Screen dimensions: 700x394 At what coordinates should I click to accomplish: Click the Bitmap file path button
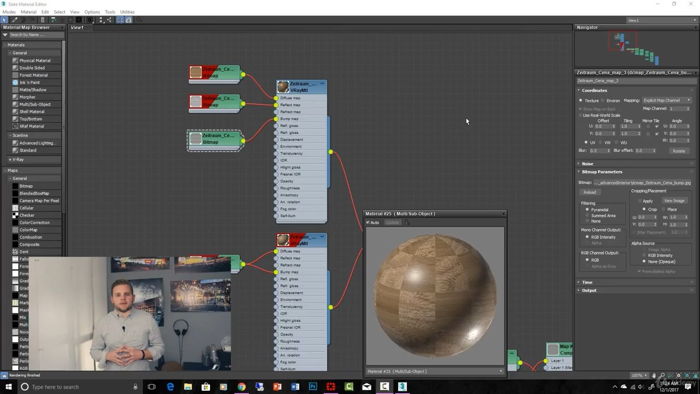click(x=643, y=182)
